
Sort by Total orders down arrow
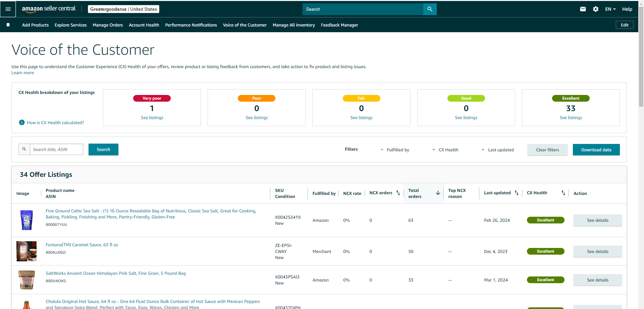(x=438, y=193)
